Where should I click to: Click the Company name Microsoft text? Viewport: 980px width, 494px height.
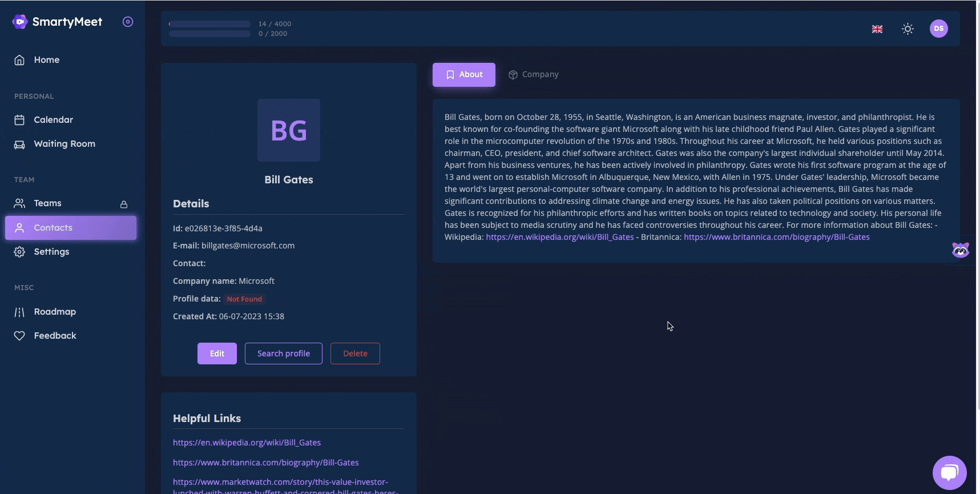[x=224, y=281]
